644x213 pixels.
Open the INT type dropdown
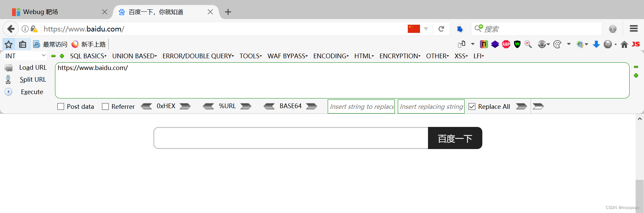25,56
